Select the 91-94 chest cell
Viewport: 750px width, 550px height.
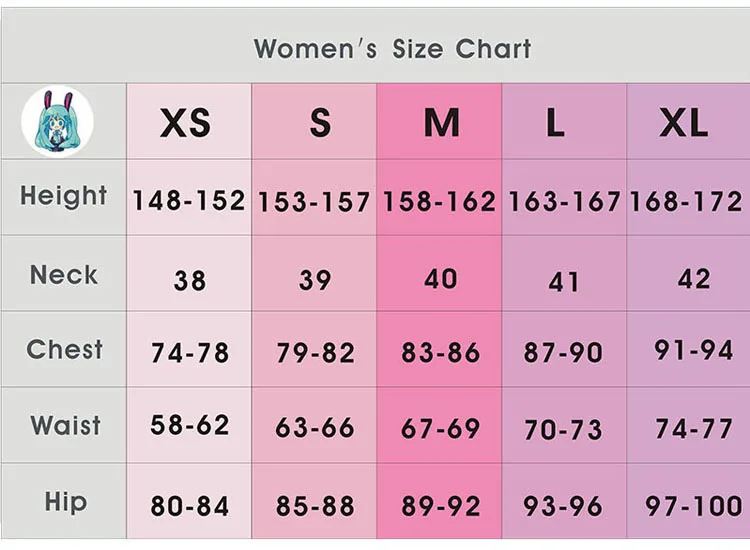(x=694, y=350)
